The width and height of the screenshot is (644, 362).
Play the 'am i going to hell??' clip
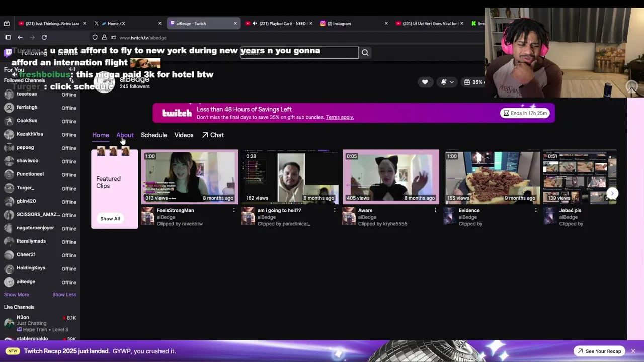[x=290, y=177]
